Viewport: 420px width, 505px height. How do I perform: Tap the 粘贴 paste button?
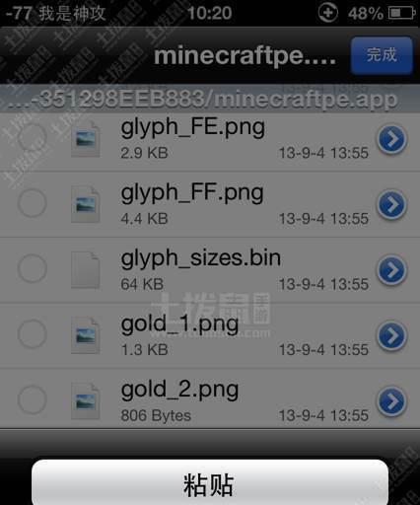click(x=210, y=482)
